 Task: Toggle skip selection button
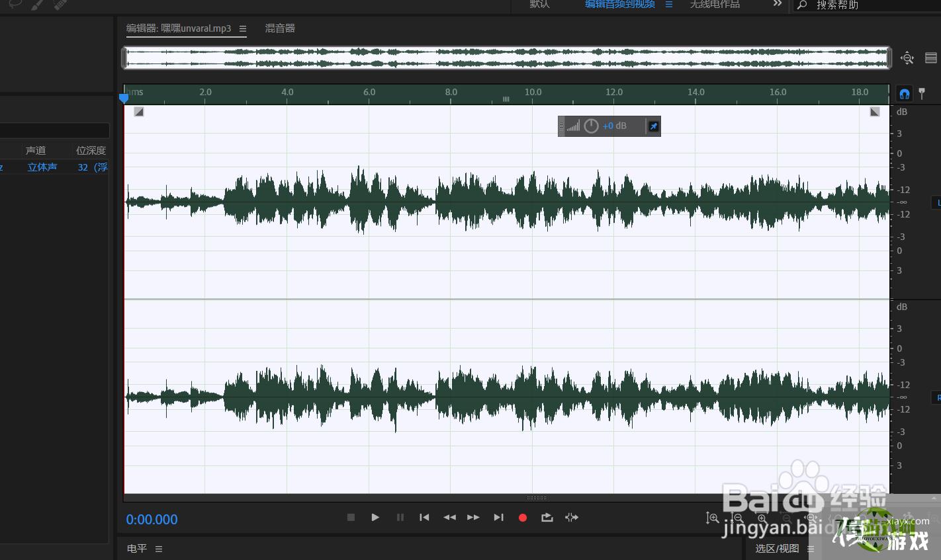572,518
